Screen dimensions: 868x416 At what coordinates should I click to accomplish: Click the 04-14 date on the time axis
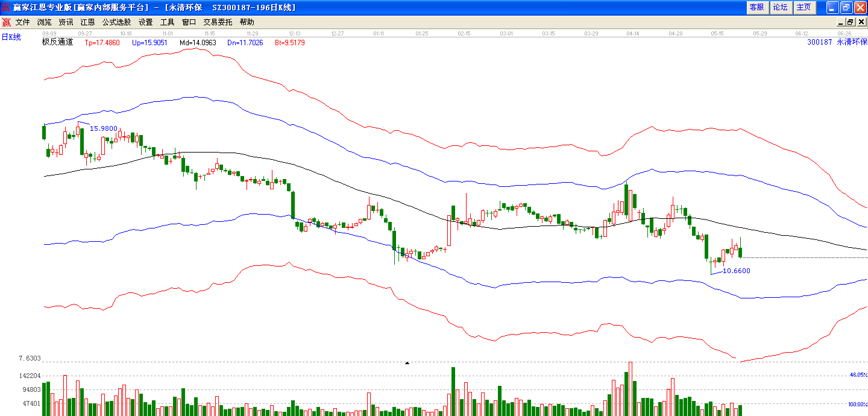(633, 34)
